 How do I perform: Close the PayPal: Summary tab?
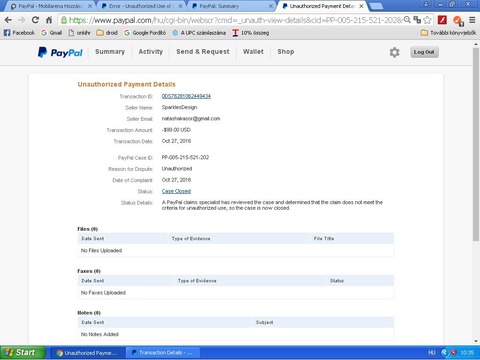[270, 6]
